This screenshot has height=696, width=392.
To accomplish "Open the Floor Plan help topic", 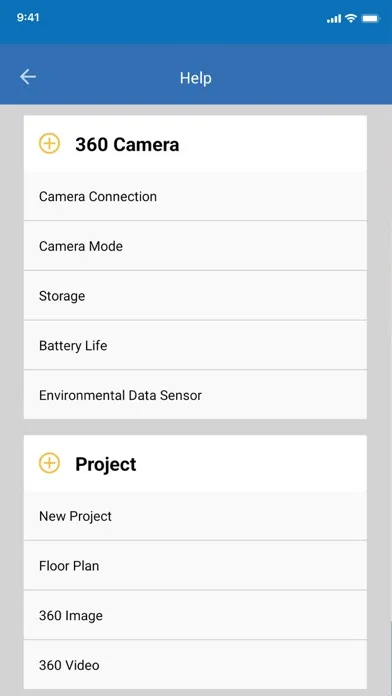I will click(195, 566).
